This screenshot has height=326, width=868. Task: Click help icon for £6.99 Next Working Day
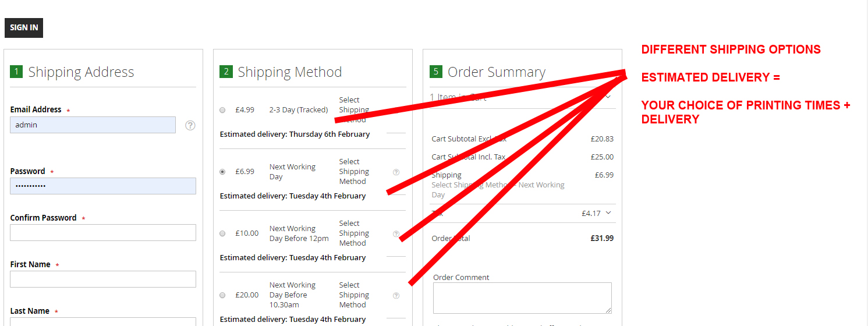(x=396, y=172)
